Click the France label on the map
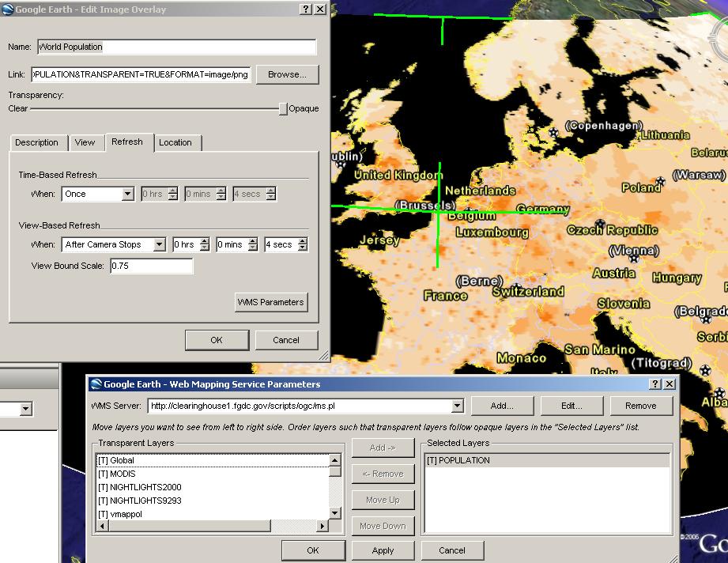728x563 pixels. tap(445, 296)
